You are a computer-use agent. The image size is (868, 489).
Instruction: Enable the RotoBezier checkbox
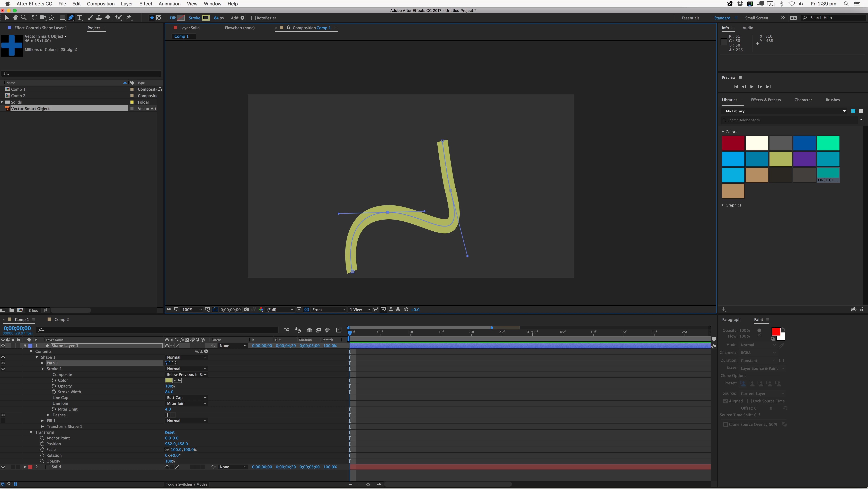pos(253,18)
